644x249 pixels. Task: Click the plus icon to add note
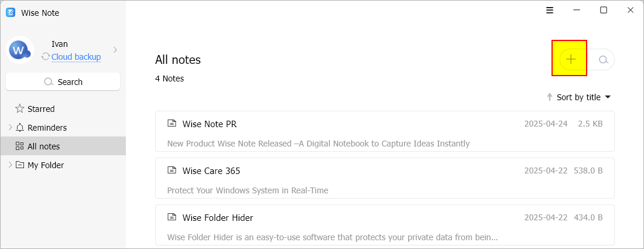(570, 59)
